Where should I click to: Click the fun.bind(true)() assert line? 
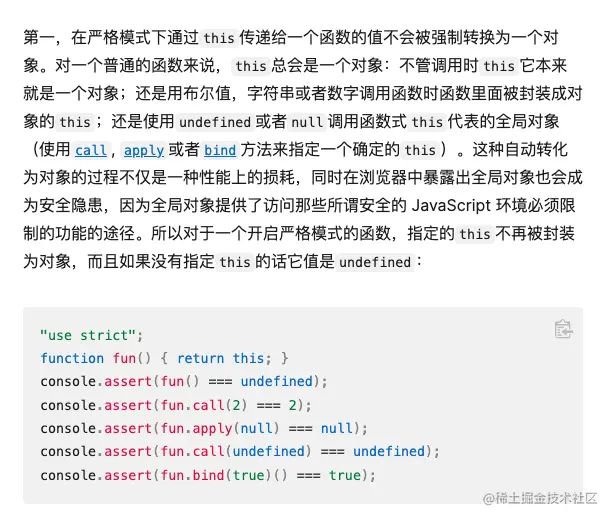coord(208,475)
